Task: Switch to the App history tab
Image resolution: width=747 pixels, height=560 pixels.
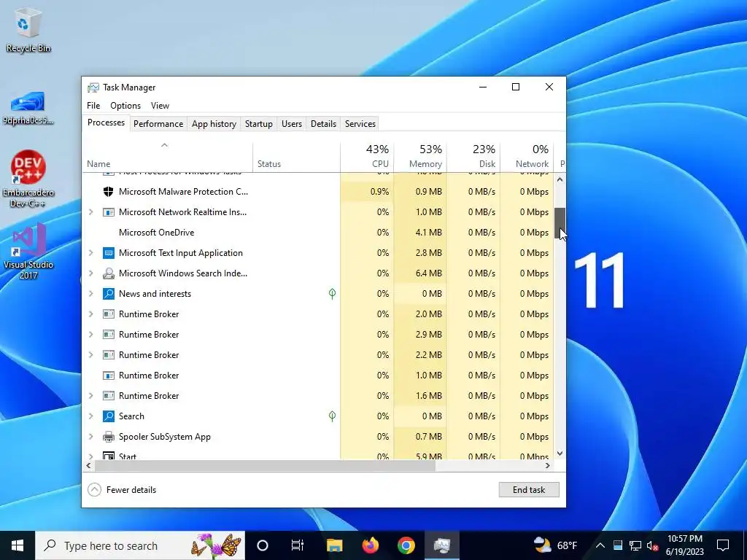Action: (214, 124)
